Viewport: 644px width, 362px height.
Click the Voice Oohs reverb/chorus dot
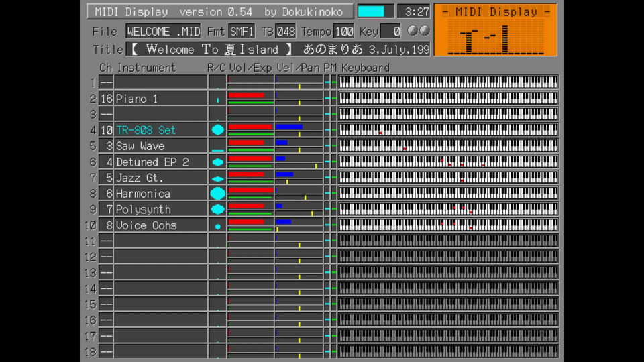[x=217, y=226]
